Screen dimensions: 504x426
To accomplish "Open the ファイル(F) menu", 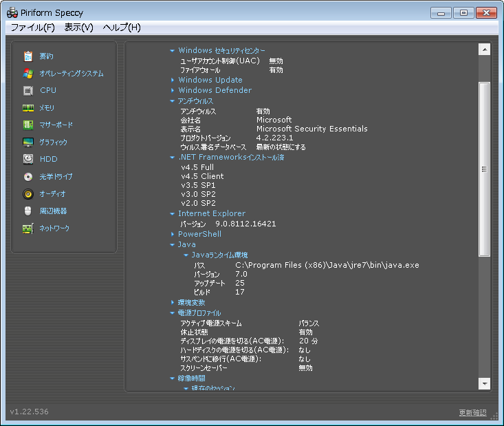I will [x=33, y=28].
